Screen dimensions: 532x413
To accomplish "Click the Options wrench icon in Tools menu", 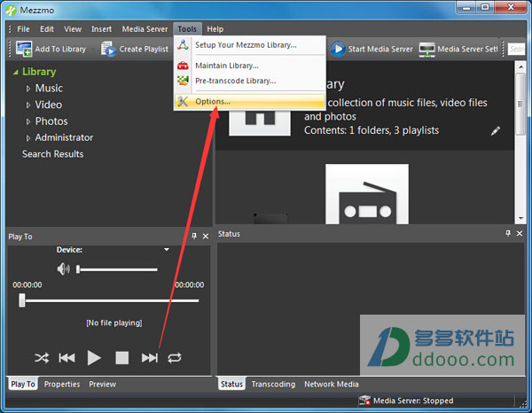I will coord(183,101).
